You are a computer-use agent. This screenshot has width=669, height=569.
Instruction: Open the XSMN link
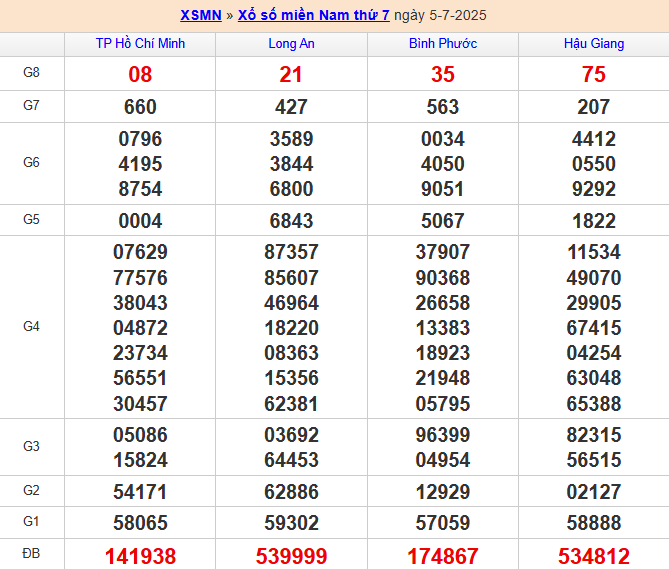(x=201, y=15)
